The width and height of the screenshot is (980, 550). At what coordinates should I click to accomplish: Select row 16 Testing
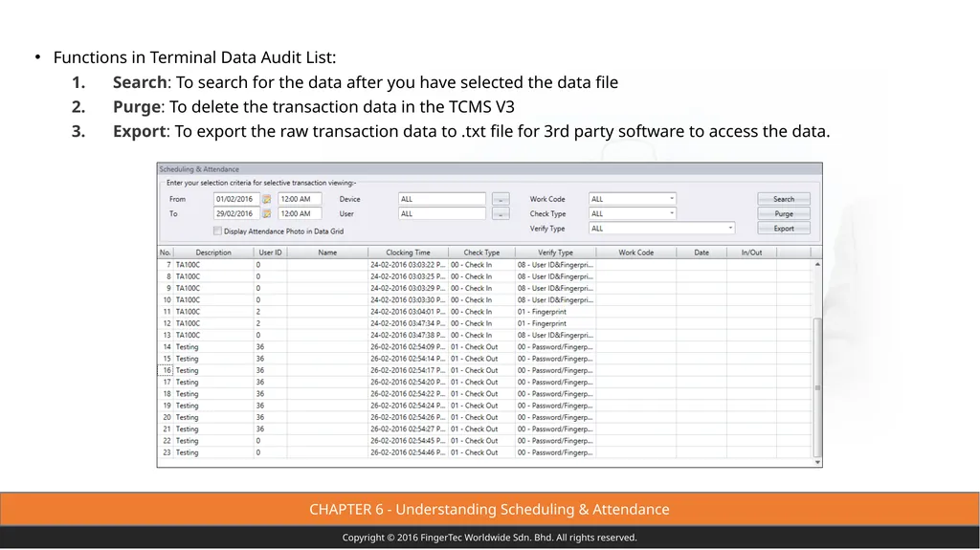click(484, 370)
